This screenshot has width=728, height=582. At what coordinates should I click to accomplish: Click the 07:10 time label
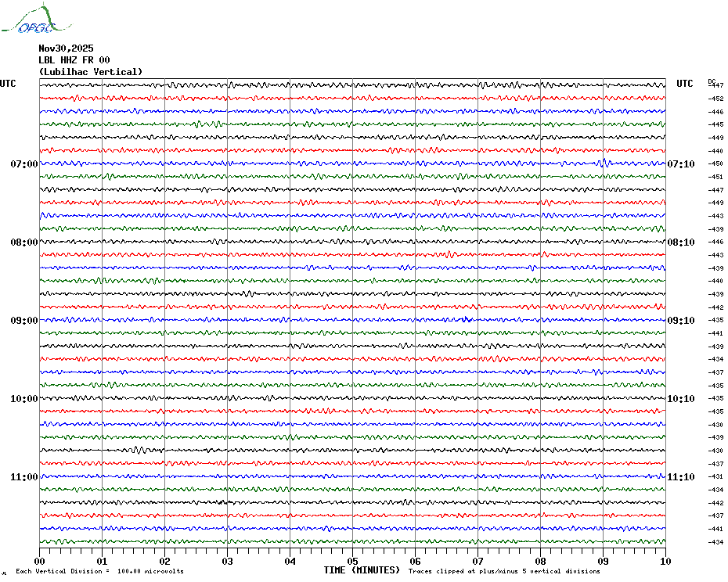[681, 163]
